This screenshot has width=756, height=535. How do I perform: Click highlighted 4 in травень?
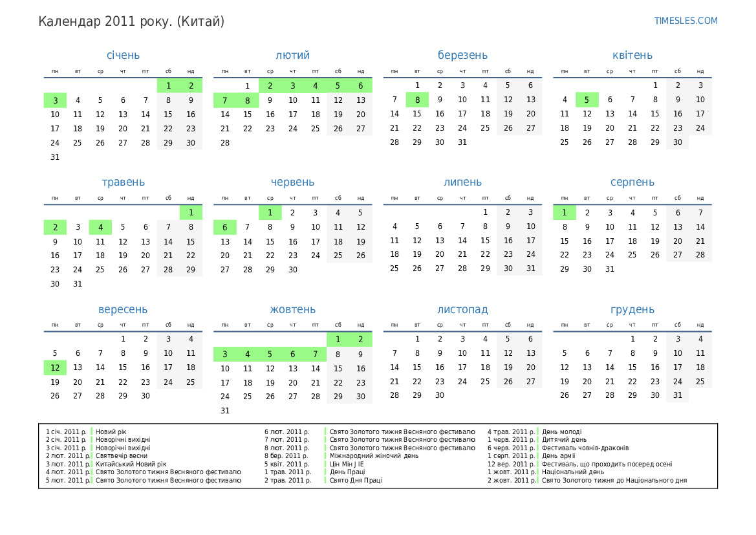coord(100,227)
